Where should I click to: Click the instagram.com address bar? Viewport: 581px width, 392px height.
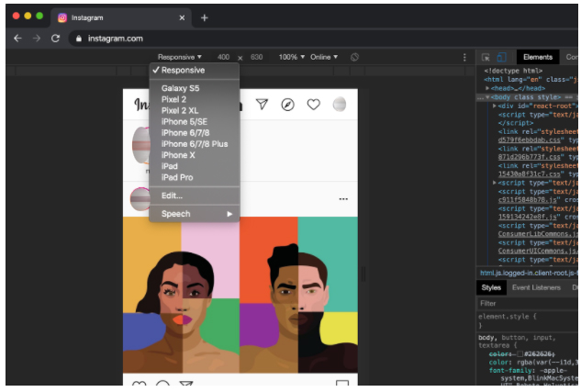tap(115, 39)
